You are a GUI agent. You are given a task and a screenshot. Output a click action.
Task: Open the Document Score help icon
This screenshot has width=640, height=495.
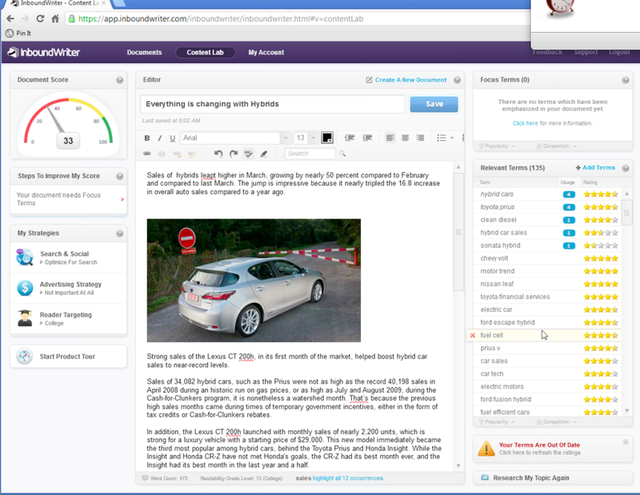point(120,80)
